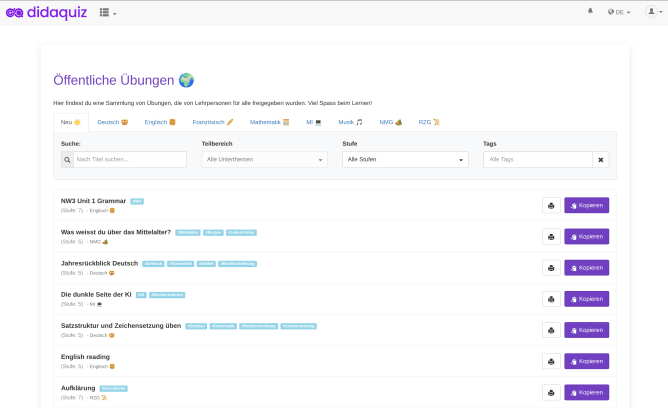Print the Aufklärung exercise
This screenshot has height=408, width=668.
(551, 393)
